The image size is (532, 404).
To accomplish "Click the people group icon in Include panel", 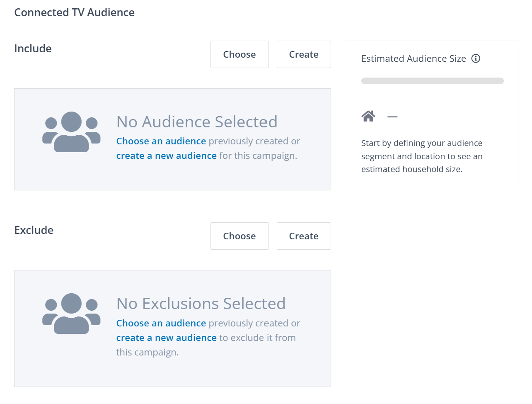I will click(71, 132).
